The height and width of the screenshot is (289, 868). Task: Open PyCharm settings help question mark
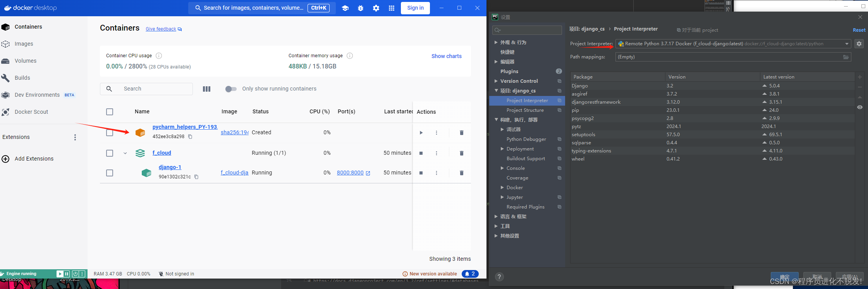pyautogui.click(x=499, y=277)
